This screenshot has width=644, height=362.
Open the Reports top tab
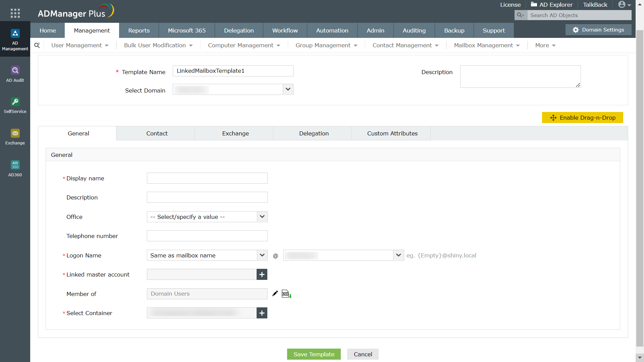139,31
